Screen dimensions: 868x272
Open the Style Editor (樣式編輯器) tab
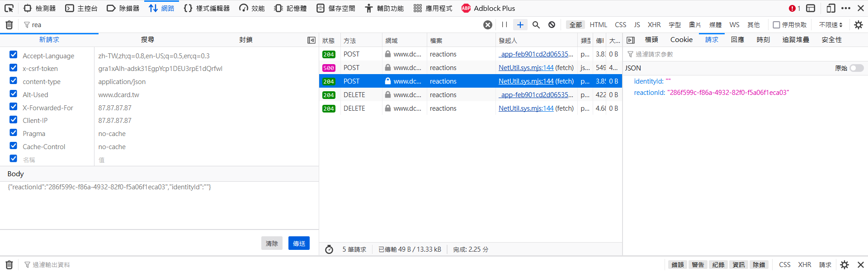pos(207,8)
